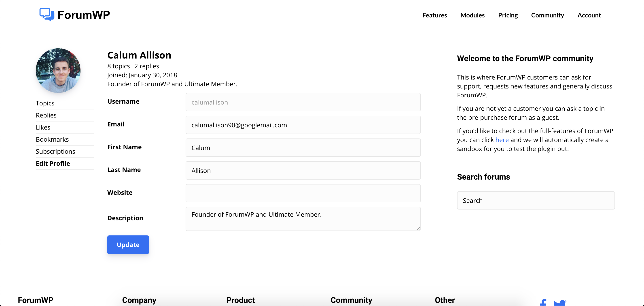Show the Topics profile tab
Viewport: 644px width, 306px height.
pyautogui.click(x=45, y=103)
